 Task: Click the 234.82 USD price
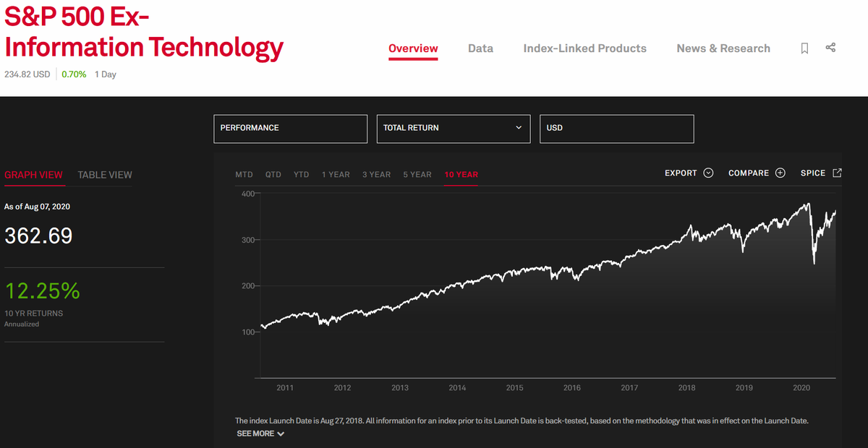coord(27,74)
